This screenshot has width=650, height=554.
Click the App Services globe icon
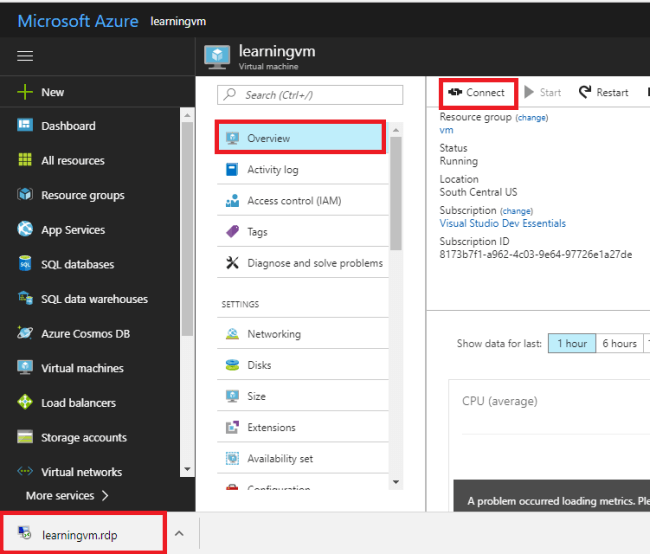[25, 228]
